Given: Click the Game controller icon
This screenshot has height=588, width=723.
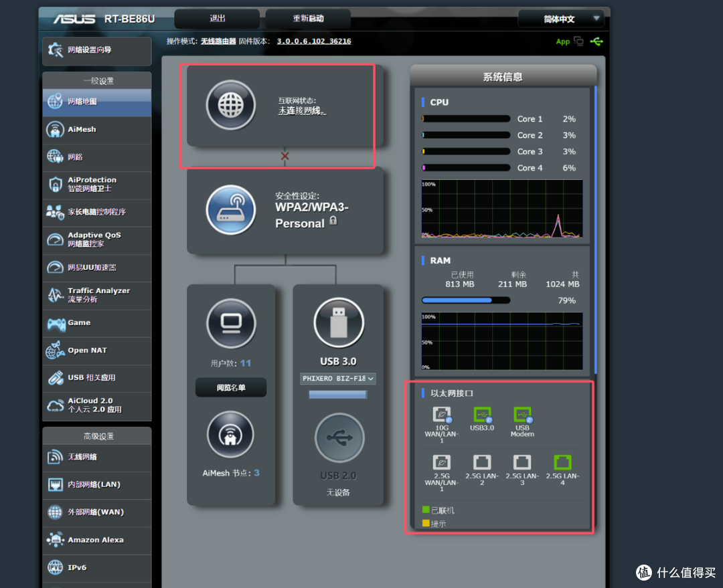Looking at the screenshot, I should [x=56, y=324].
